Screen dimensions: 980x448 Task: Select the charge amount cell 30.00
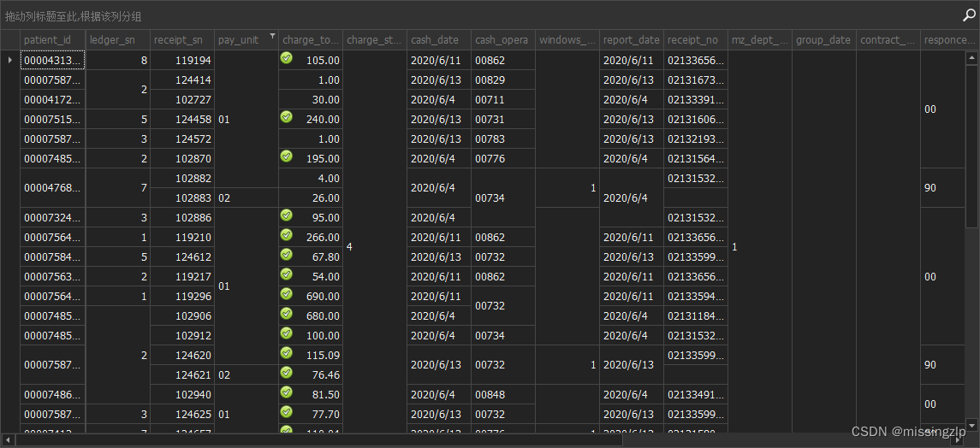tap(311, 99)
